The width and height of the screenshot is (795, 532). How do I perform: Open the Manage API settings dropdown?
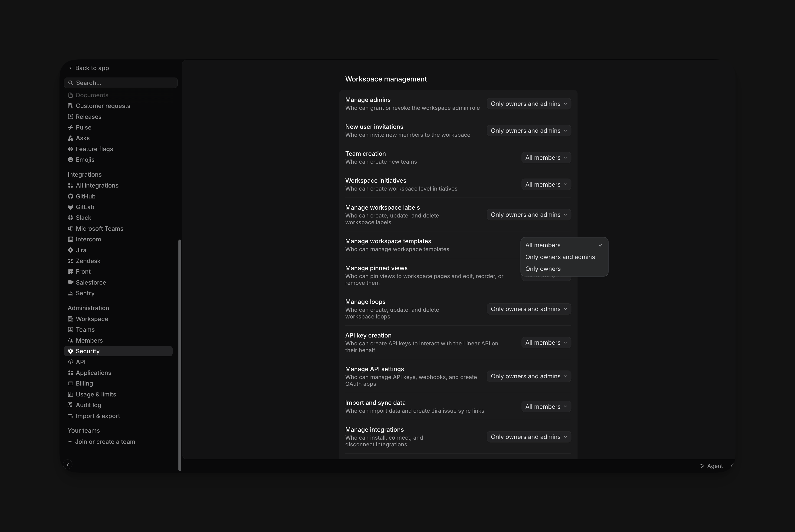click(x=529, y=376)
